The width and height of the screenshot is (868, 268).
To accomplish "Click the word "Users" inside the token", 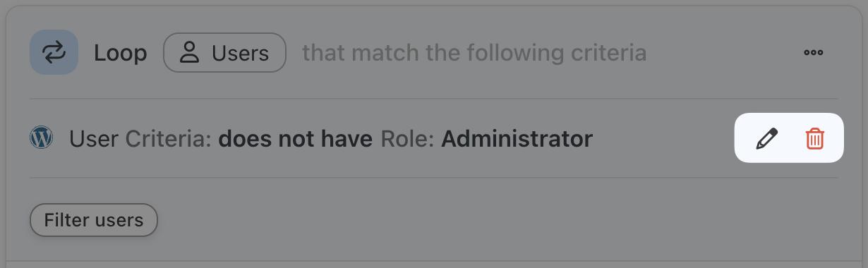I will [x=240, y=53].
